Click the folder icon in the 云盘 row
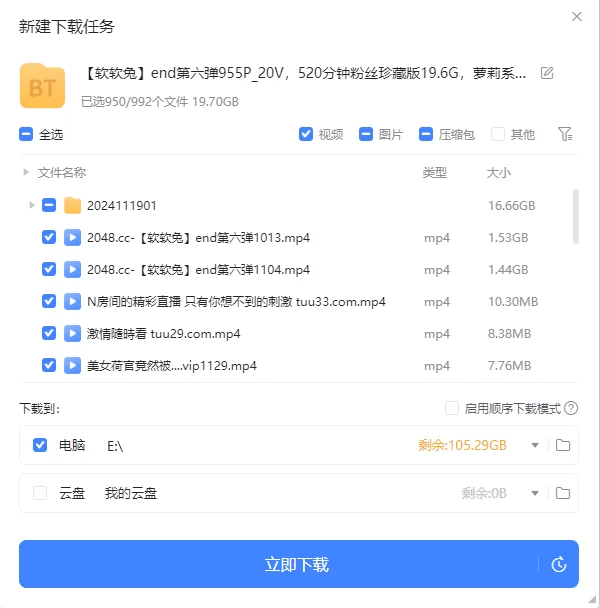This screenshot has height=608, width=600. coord(563,493)
